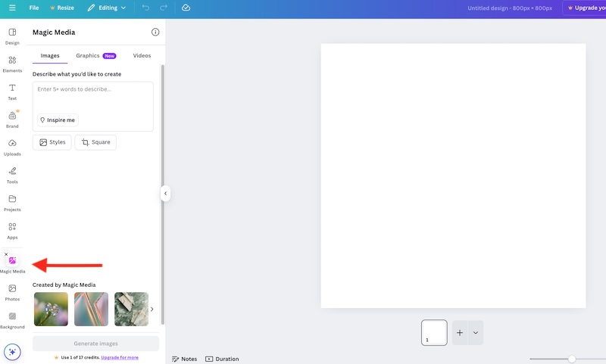Image resolution: width=606 pixels, height=364 pixels.
Task: Click the Upgrade for more link
Action: point(120,357)
